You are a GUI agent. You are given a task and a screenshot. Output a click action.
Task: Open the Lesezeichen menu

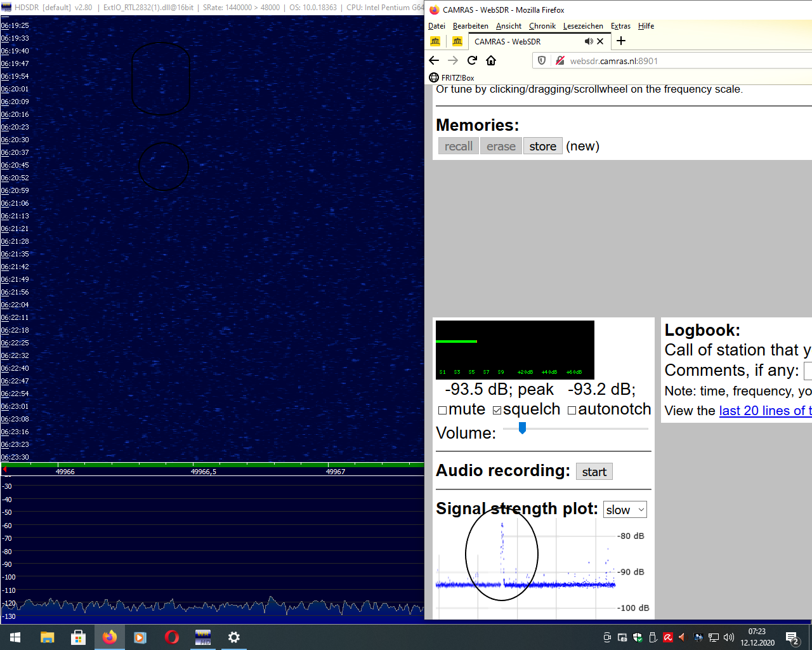[583, 26]
